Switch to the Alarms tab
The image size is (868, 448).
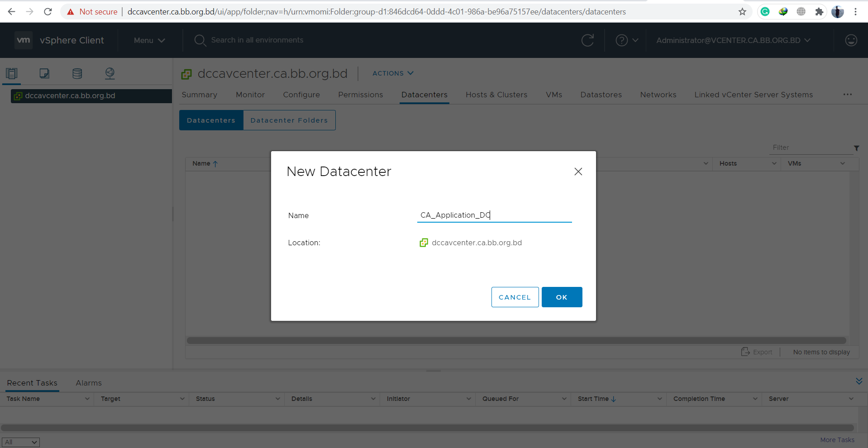tap(89, 383)
